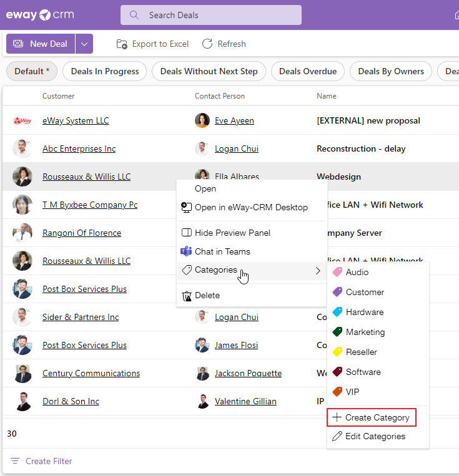Click the Microsoft Teams icon

pos(186,251)
